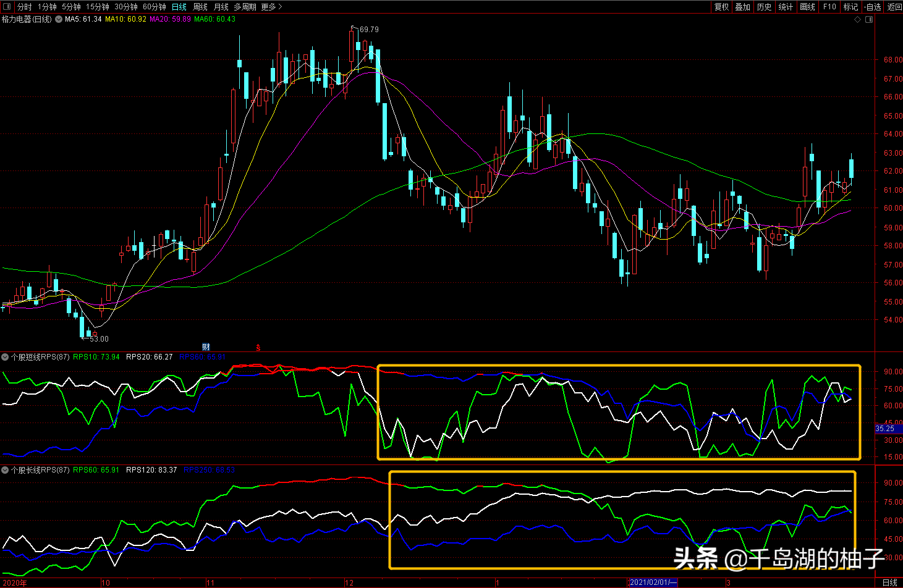Click -自选 to remove from watchlist
This screenshot has width=903, height=588.
(x=873, y=7)
